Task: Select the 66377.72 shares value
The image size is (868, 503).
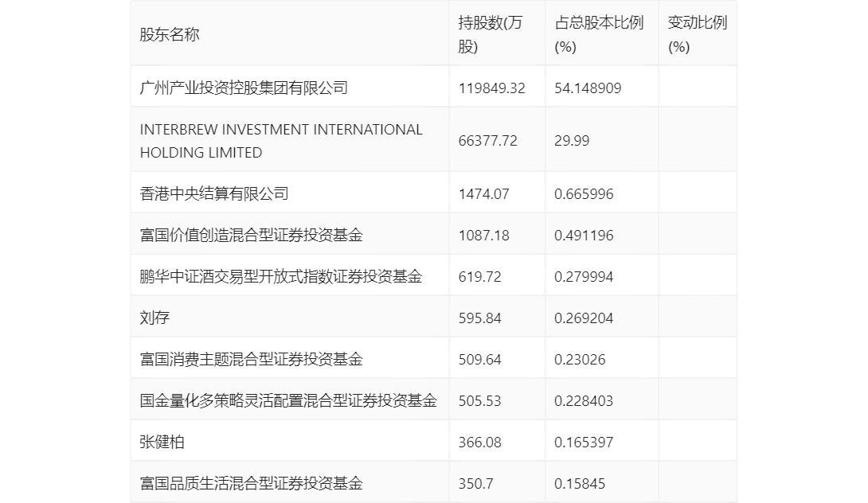Action: click(487, 141)
